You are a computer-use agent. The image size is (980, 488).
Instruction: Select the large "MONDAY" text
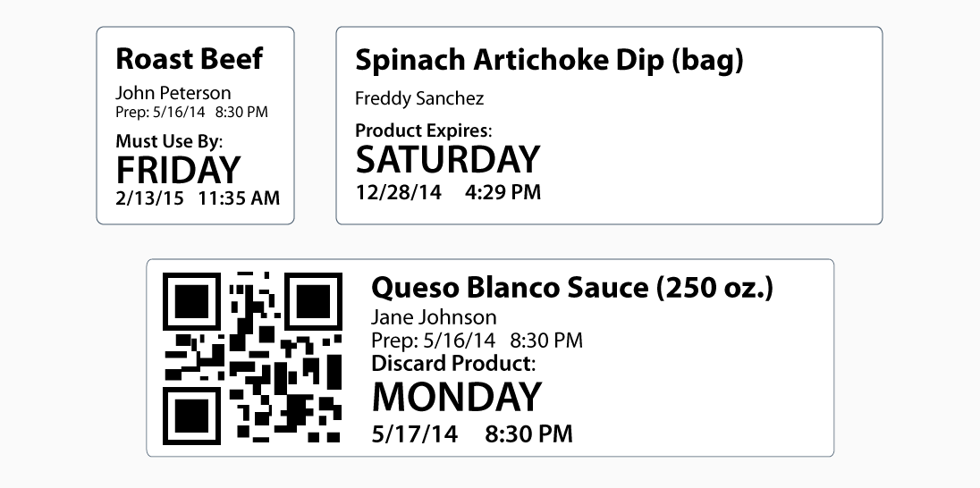click(x=457, y=397)
